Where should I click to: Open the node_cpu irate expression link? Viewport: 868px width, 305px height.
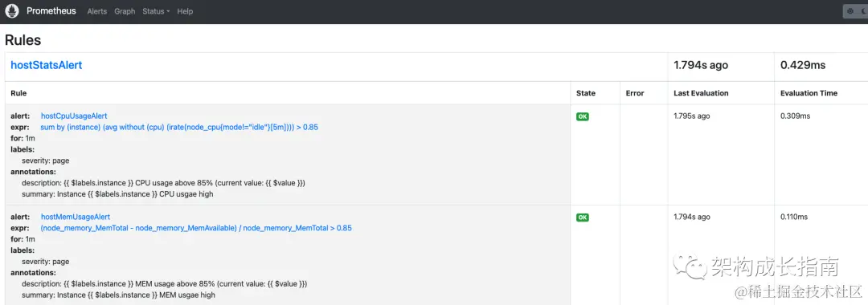[179, 127]
